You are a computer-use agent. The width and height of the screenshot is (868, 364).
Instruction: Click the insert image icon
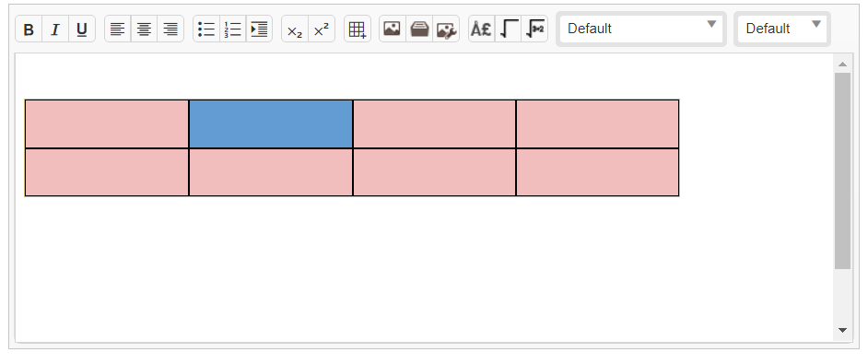click(x=393, y=29)
